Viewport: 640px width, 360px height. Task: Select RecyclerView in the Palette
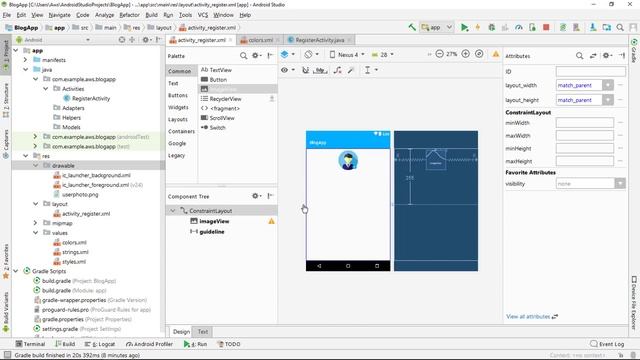click(x=225, y=99)
